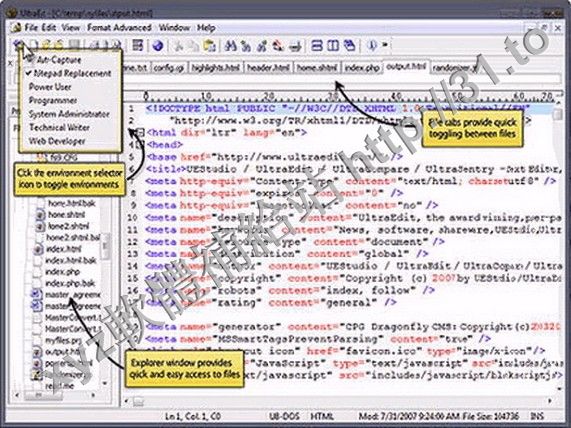
Task: Collapse the html tag fold marker on line 3
Action: (141, 133)
